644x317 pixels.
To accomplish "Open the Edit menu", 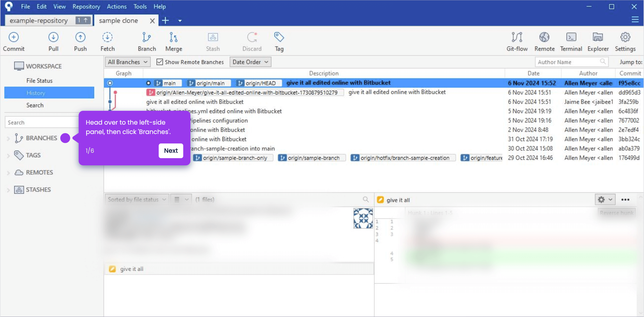I will pyautogui.click(x=42, y=6).
